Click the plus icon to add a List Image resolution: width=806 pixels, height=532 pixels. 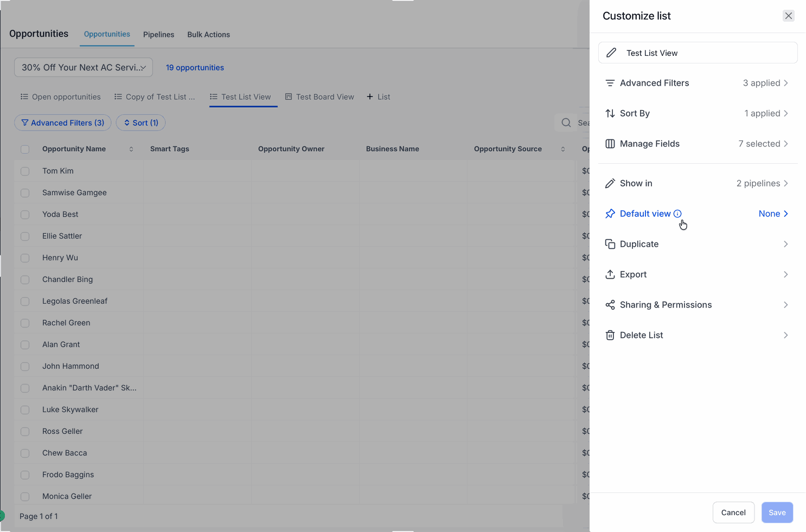pos(370,97)
